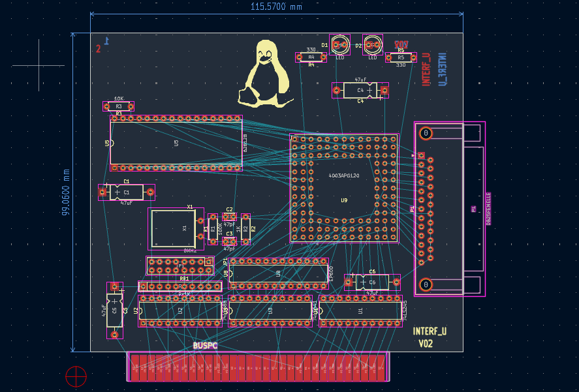Select the D1 LED footprint

tap(339, 45)
